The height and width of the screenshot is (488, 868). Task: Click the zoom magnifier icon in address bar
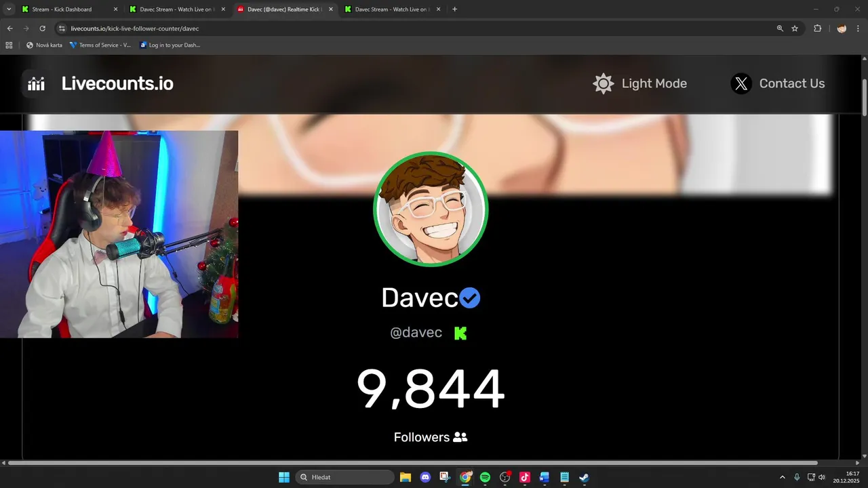click(x=780, y=28)
